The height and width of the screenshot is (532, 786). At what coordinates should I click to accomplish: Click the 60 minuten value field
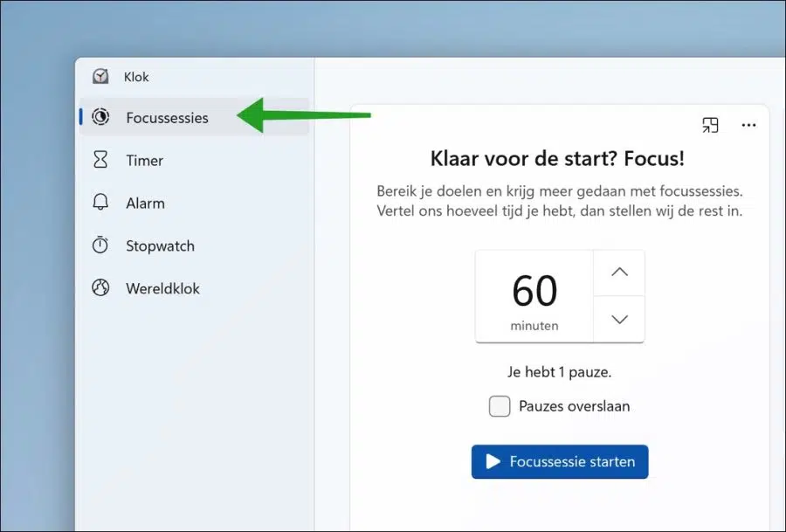pyautogui.click(x=534, y=296)
